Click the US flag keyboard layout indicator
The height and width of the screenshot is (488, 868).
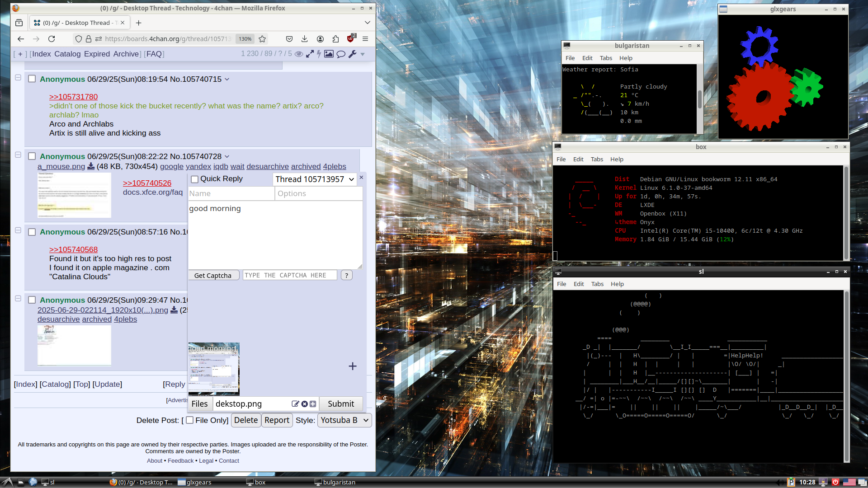click(849, 482)
